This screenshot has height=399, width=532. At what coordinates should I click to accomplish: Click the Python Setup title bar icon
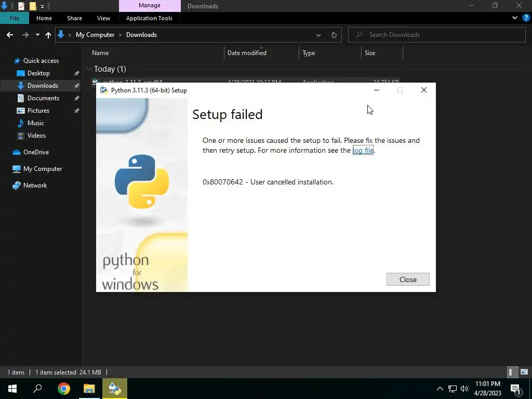point(104,90)
